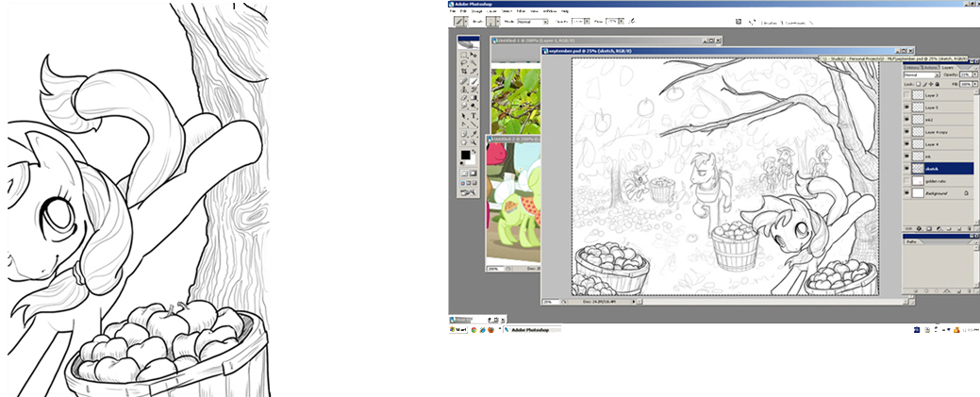The height and width of the screenshot is (397, 980).
Task: Enable the airbrush option in options bar
Action: pos(632,22)
